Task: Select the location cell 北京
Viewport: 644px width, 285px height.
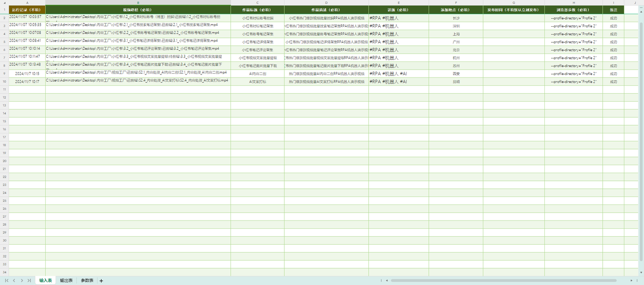Action: tap(456, 49)
